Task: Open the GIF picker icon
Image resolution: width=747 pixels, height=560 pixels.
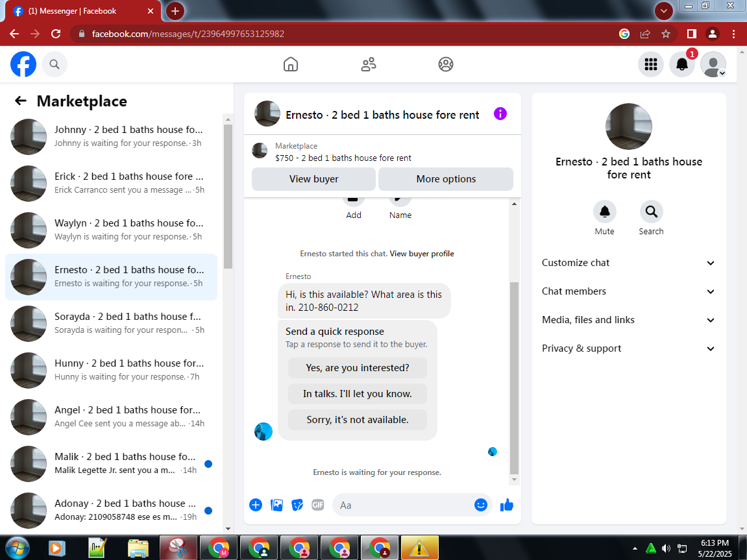Action: click(x=318, y=505)
